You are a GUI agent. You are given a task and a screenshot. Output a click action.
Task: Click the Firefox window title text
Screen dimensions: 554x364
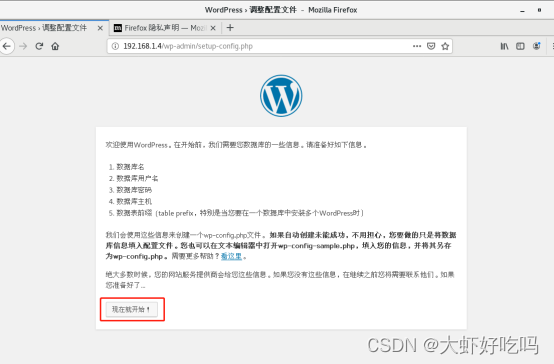[x=281, y=10]
